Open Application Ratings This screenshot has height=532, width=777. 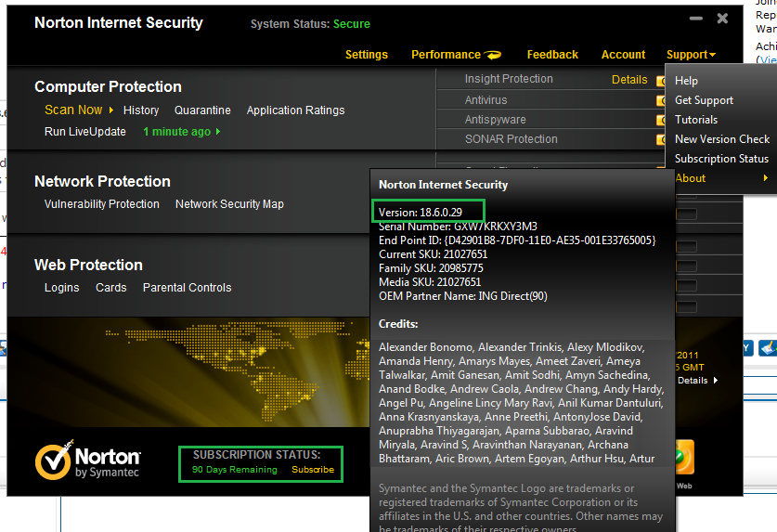coord(296,110)
